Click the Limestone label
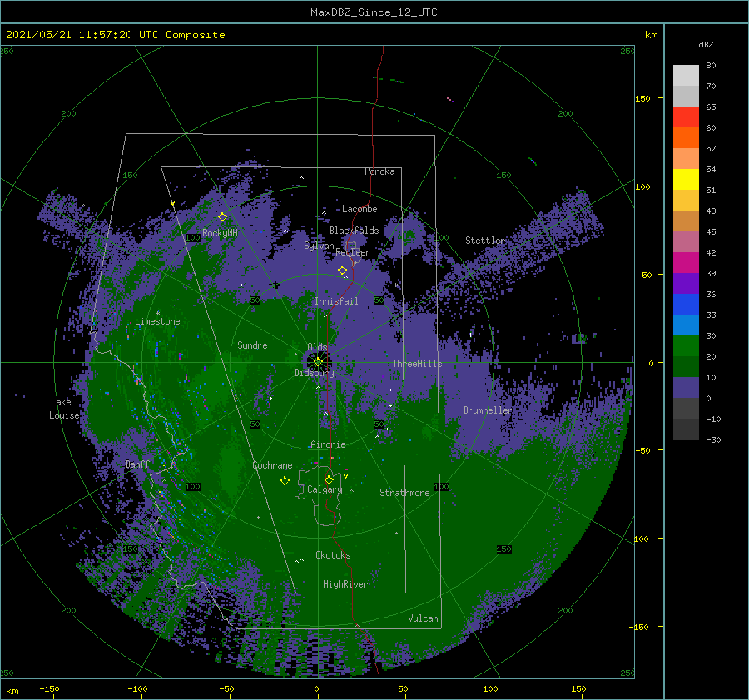Screen dimensions: 749x700 tap(157, 321)
